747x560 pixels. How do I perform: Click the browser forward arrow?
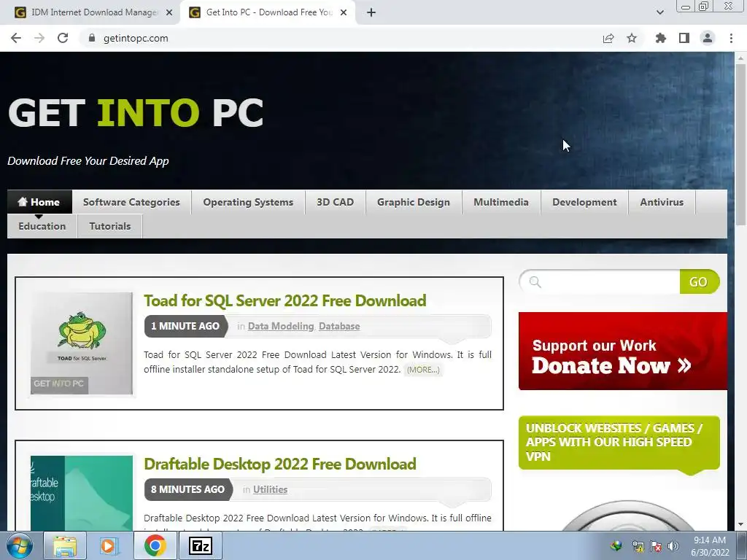click(x=39, y=38)
